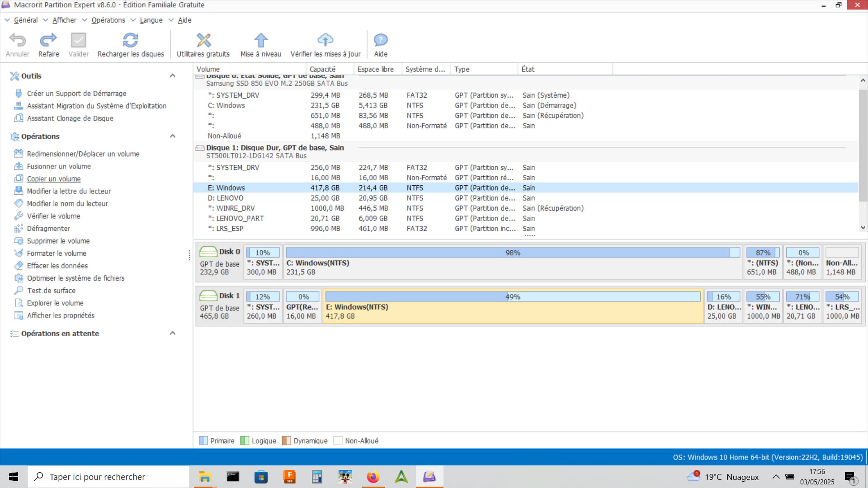
Task: Click the Modifier le nom du lecteur icon
Action: (19, 203)
